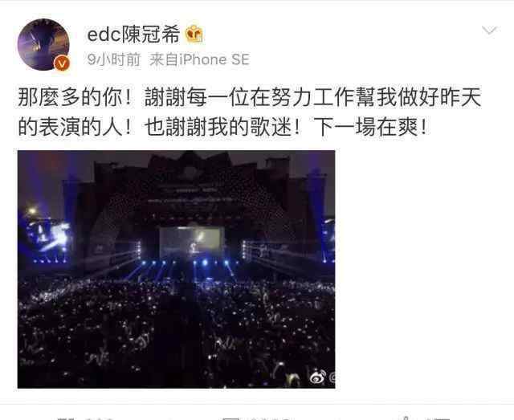The height and width of the screenshot is (420, 514).
Task: Tap the like thumbs-up icon
Action: [x=406, y=418]
